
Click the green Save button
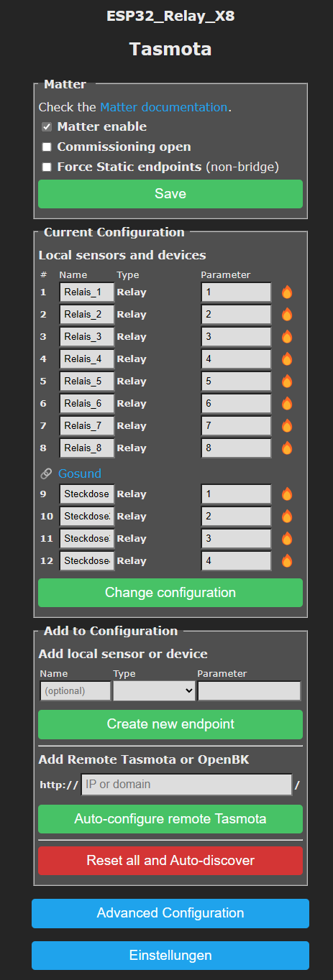[170, 194]
